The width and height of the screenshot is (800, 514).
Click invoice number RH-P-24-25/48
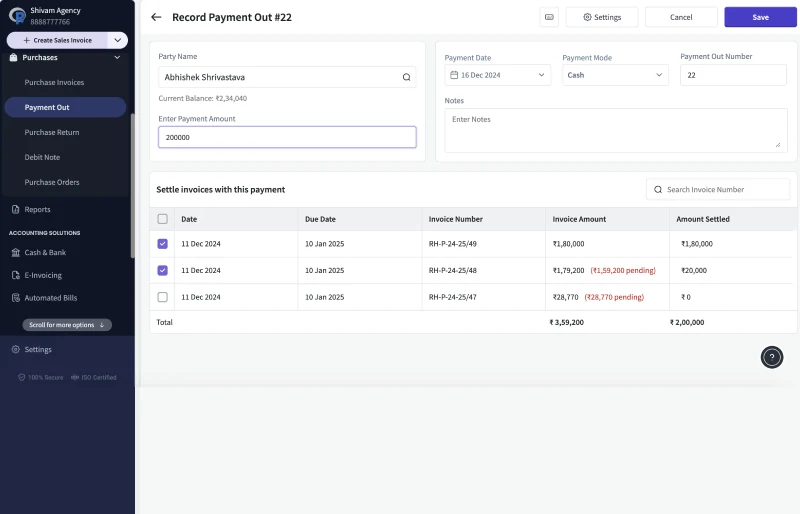point(453,271)
